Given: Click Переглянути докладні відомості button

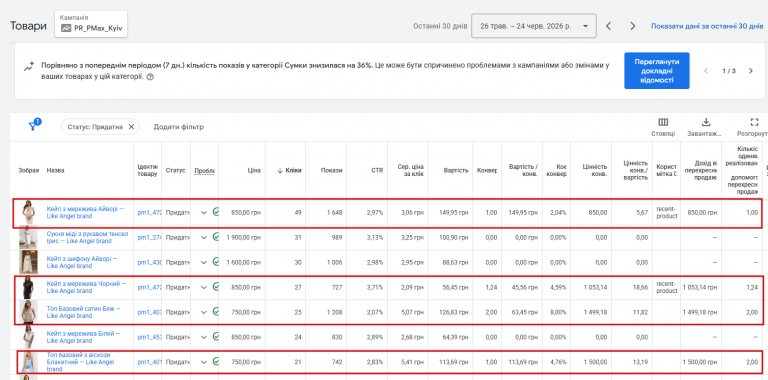Looking at the screenshot, I should click(656, 71).
